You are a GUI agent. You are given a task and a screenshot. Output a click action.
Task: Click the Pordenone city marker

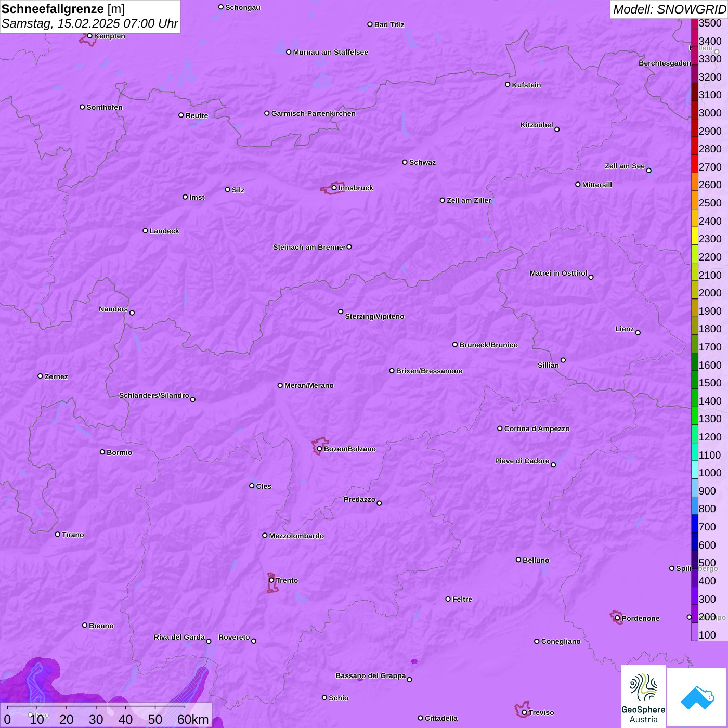(x=617, y=618)
